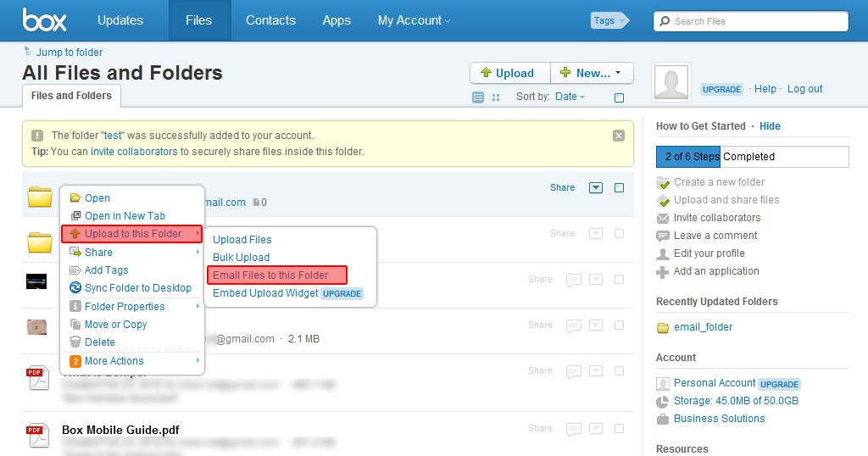Open the Help link

coord(765,89)
